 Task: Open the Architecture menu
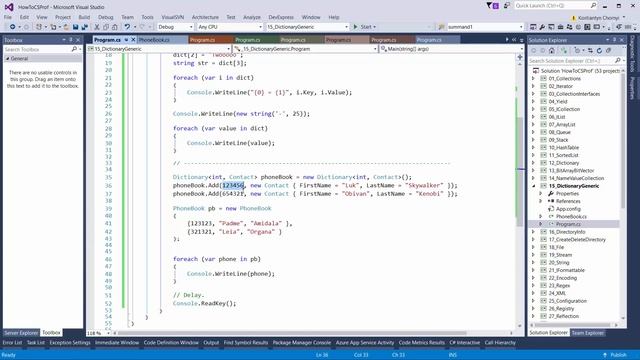tap(205, 17)
